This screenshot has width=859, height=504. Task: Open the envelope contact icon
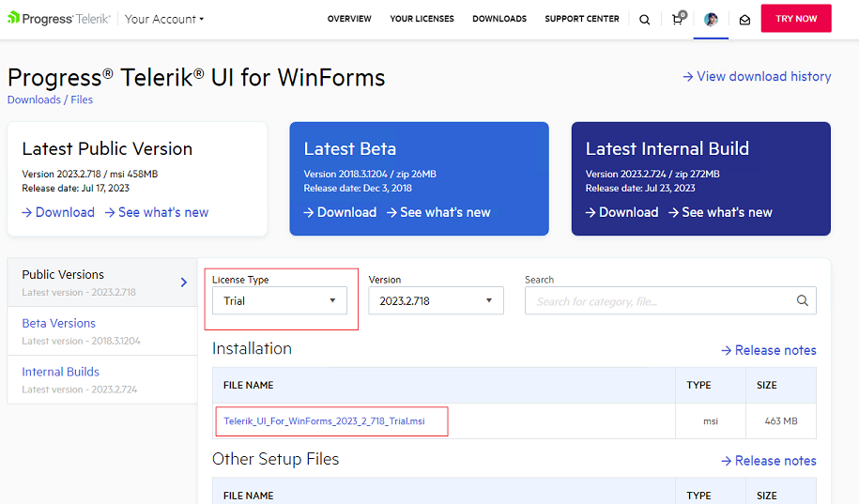[x=744, y=21]
